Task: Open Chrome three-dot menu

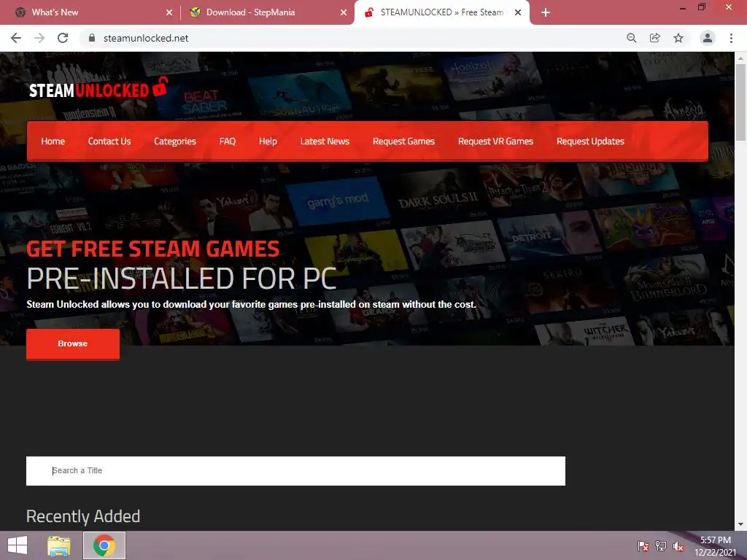Action: (x=731, y=38)
